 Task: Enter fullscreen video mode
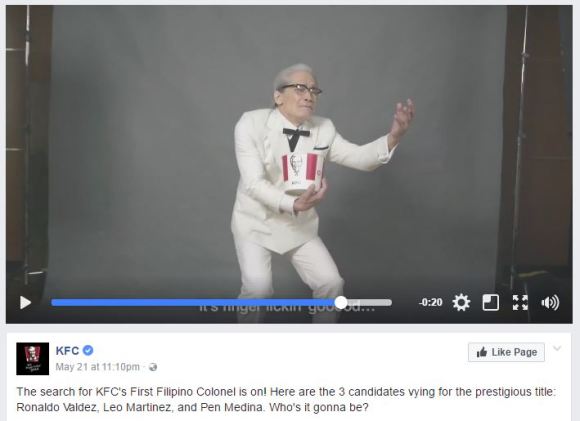[x=520, y=303]
